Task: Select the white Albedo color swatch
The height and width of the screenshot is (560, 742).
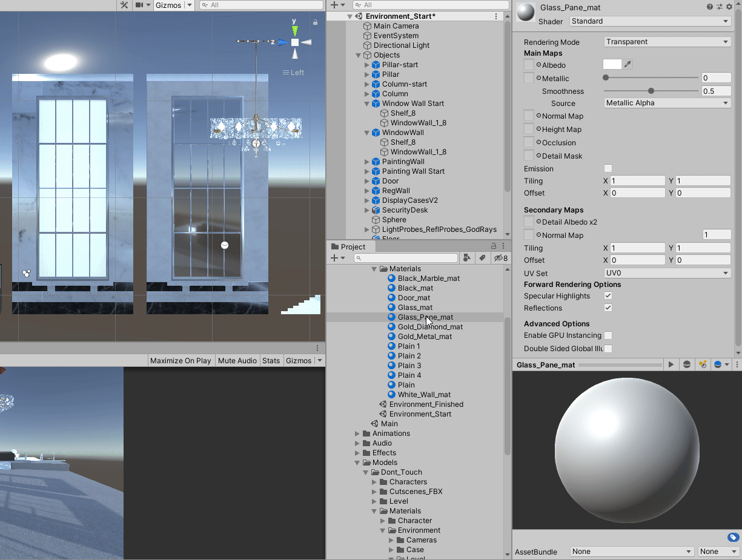Action: 613,65
